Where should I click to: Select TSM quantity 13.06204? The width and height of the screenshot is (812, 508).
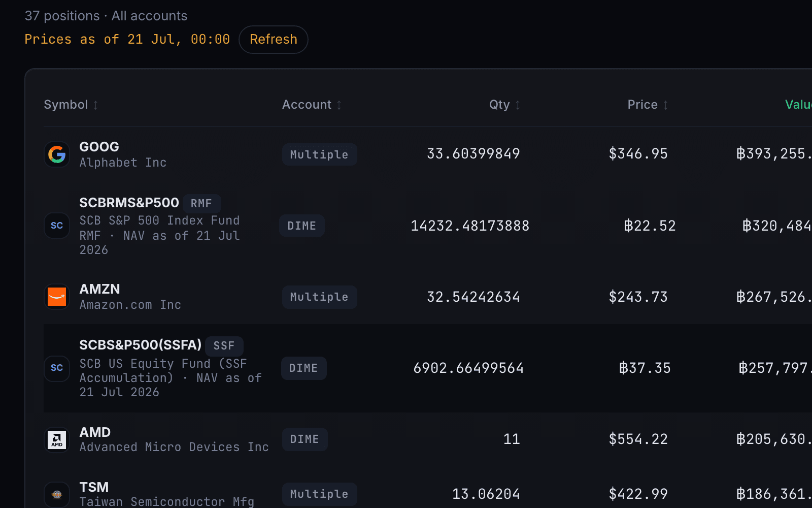[486, 494]
